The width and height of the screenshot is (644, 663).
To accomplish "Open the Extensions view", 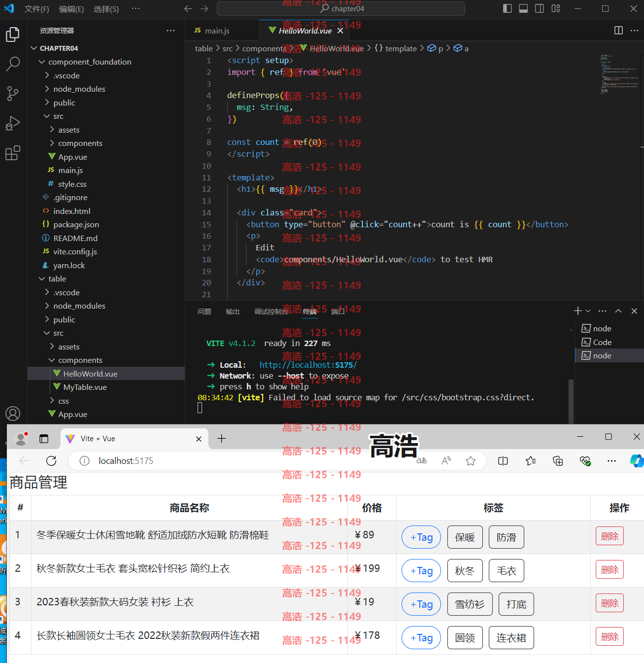I will tap(13, 153).
